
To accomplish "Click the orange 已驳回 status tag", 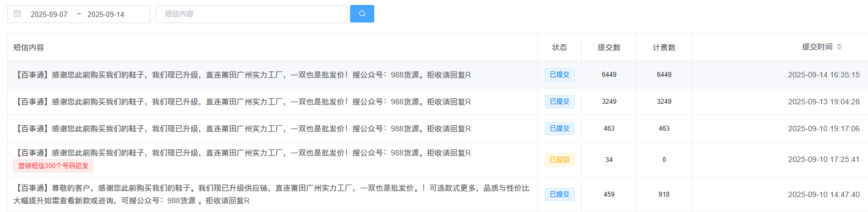I will coord(559,160).
